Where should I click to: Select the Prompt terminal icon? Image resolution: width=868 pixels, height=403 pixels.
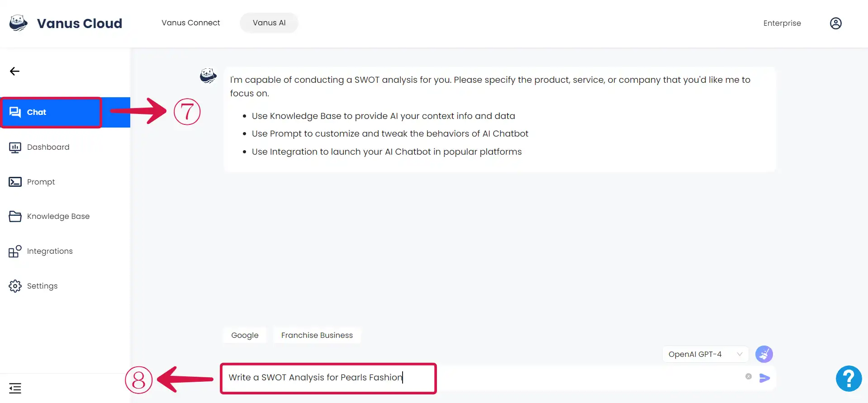(x=15, y=182)
